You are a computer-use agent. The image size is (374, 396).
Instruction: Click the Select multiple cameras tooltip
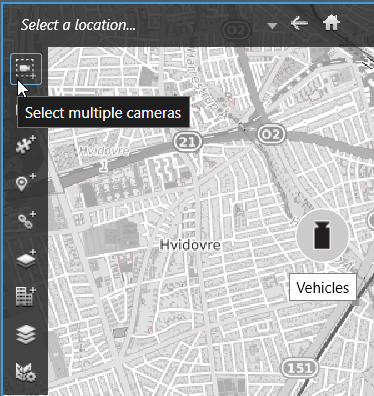pyautogui.click(x=103, y=112)
